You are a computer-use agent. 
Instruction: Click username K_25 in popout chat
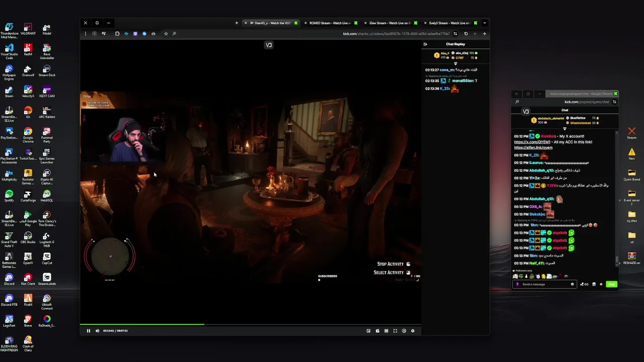[x=534, y=155]
